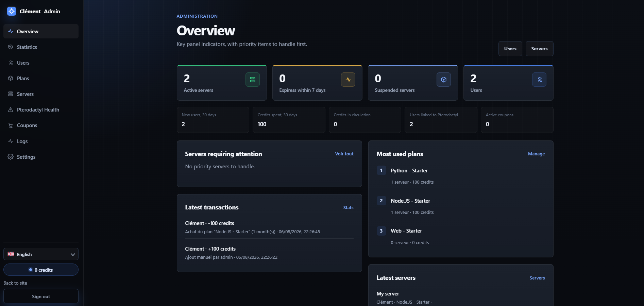
Task: Open the Servers page from sidebar menu
Action: point(41,94)
